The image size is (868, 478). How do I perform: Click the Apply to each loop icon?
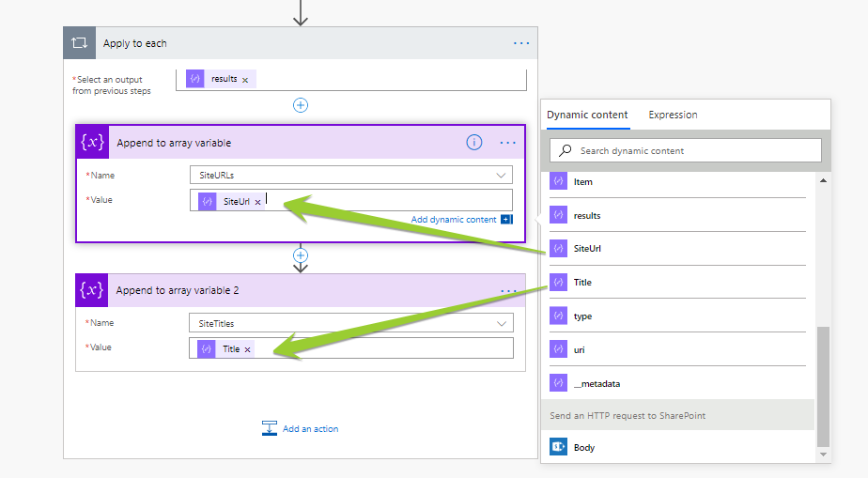point(79,43)
